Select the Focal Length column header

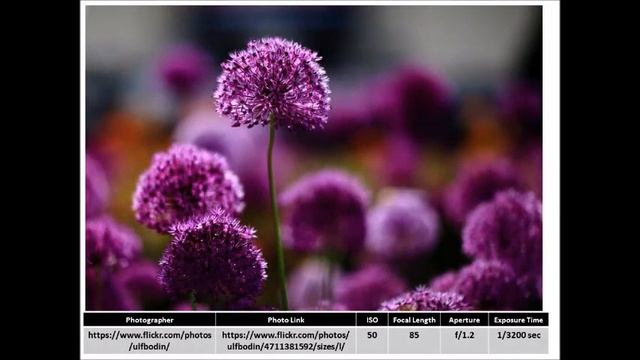[414, 320]
